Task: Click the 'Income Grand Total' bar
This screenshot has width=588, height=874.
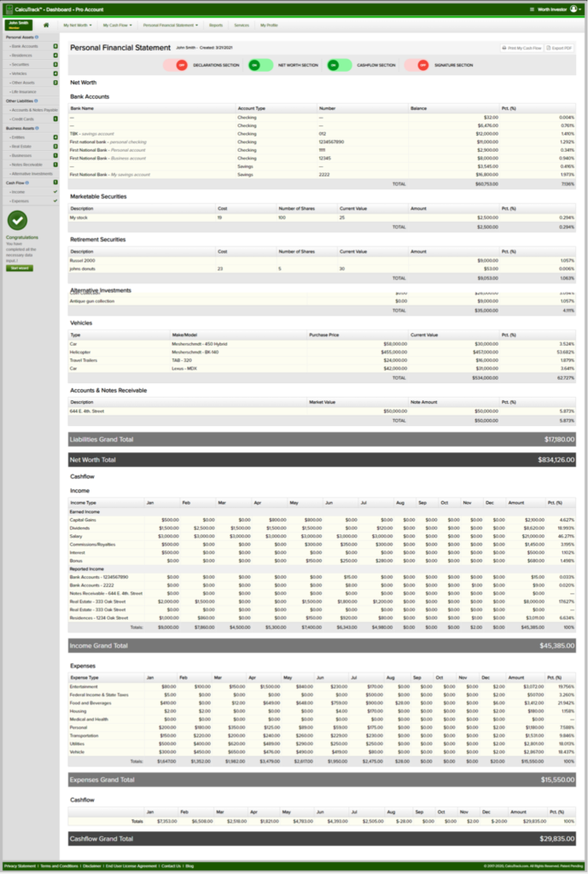Action: [322, 645]
